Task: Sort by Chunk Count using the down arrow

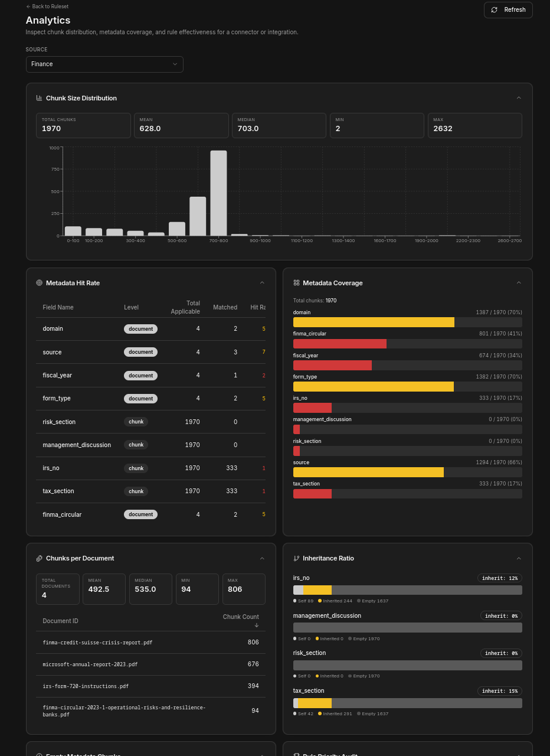Action: click(x=256, y=625)
